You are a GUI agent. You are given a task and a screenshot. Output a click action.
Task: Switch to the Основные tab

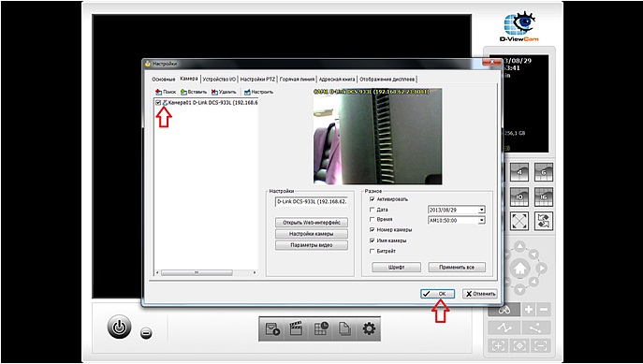[164, 80]
